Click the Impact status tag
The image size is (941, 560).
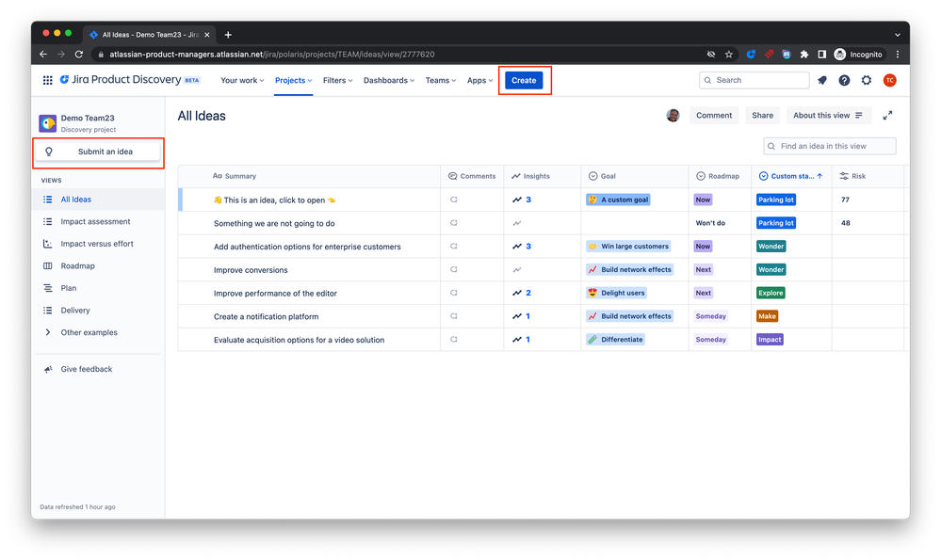click(770, 340)
